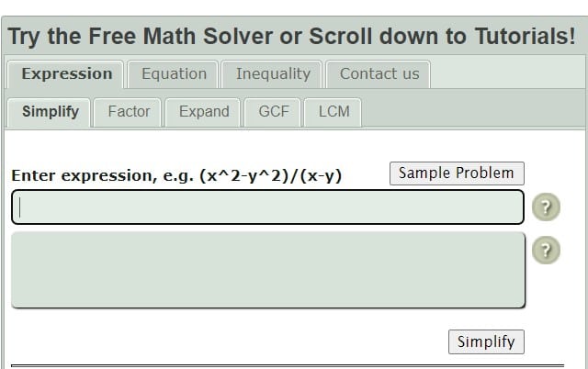Click inside the gray results output area
The image size is (588, 369).
pos(268,270)
